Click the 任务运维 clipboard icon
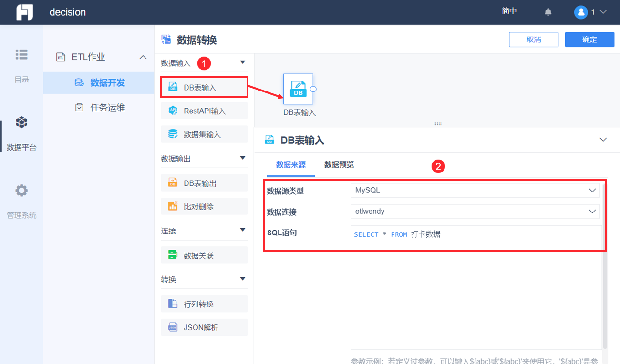Screen dimensions: 620x364 (79, 108)
